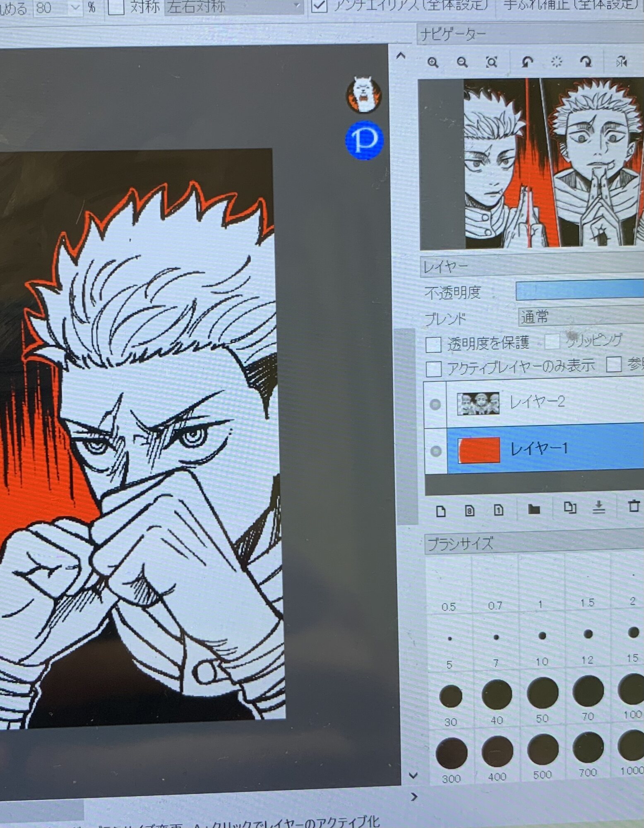This screenshot has height=828, width=644.
Task: Toggle the アンチエイリアス checkbox
Action: tap(319, 5)
